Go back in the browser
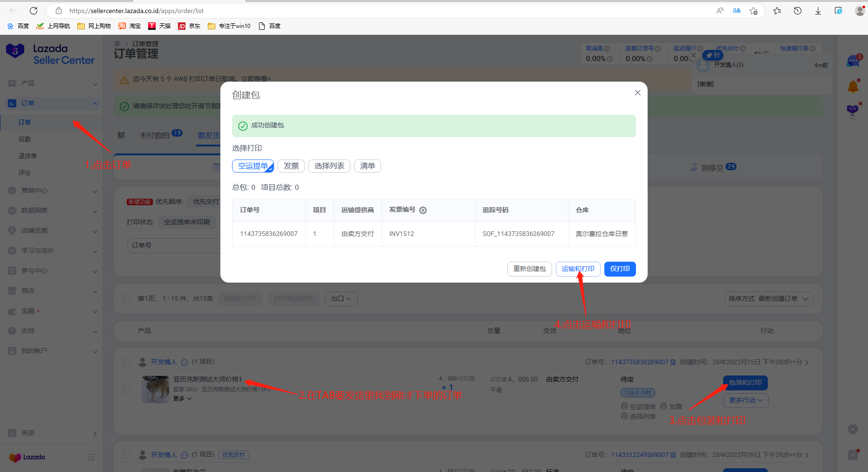The image size is (868, 472). tap(13, 10)
